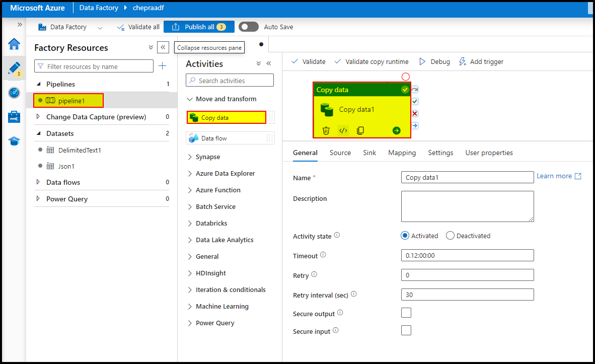Expand the Databricks activities group

pos(190,223)
